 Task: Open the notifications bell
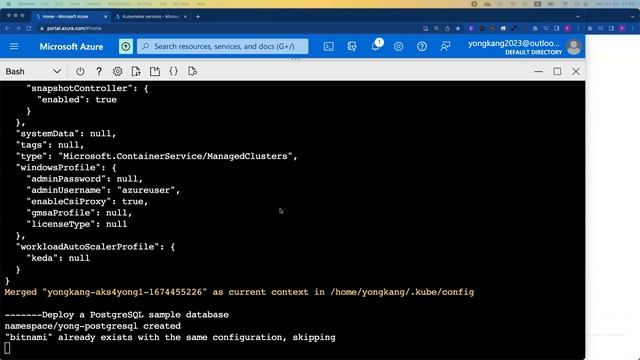click(376, 46)
